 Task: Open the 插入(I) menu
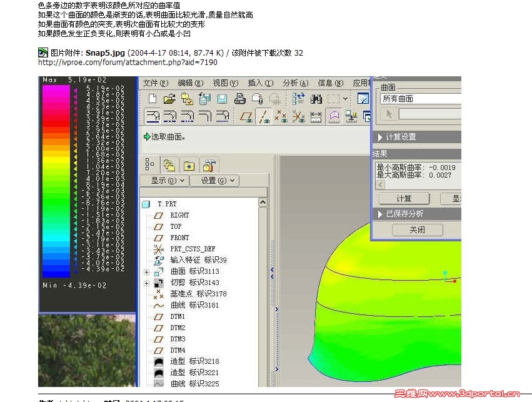(x=260, y=83)
